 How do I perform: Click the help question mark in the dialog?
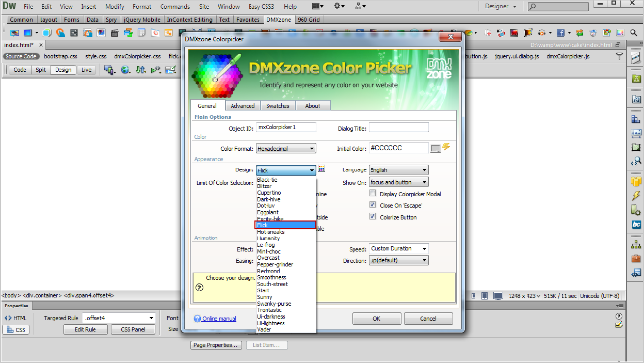(200, 288)
